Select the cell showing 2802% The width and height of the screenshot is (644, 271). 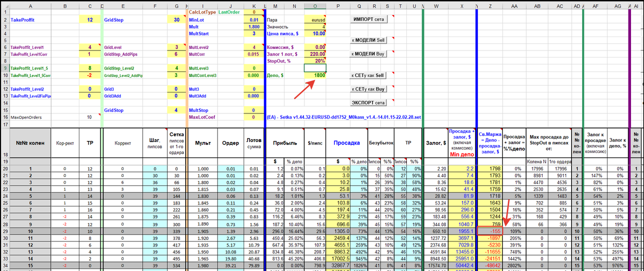pyautogui.click(x=514, y=266)
